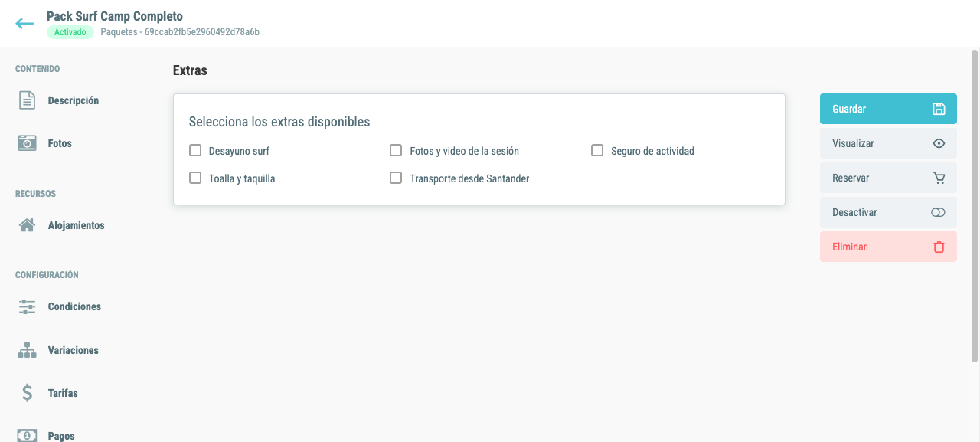Check Fotos y video de la sesión
Screen dimensions: 980x442
[396, 150]
